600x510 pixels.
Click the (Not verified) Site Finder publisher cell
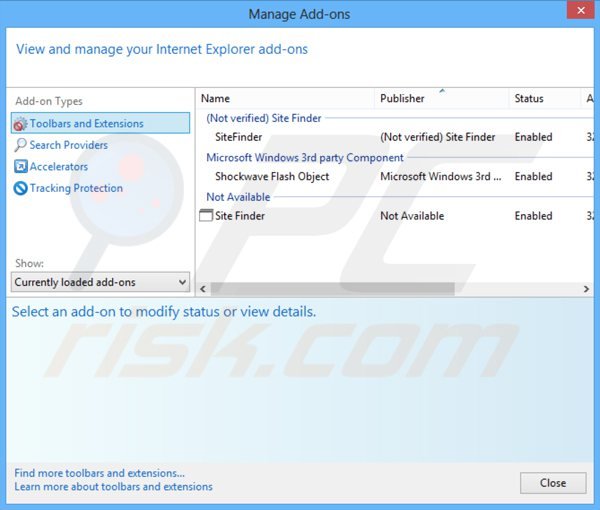[x=437, y=137]
